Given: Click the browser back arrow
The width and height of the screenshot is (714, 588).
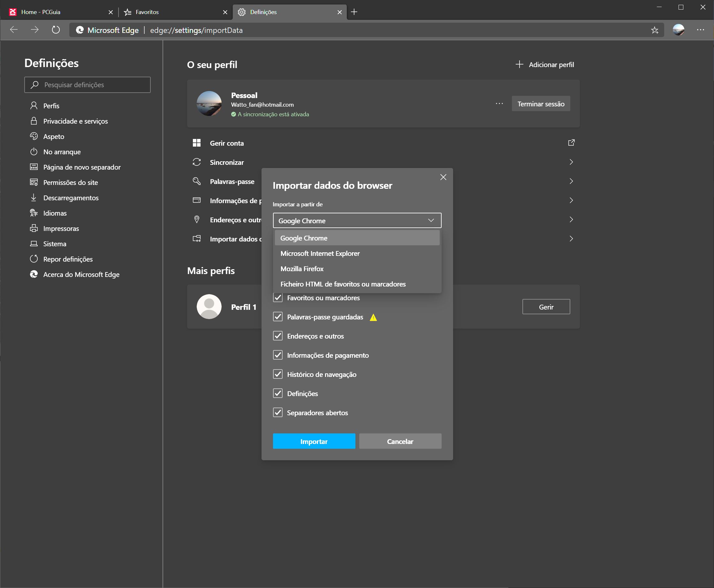Looking at the screenshot, I should click(13, 30).
